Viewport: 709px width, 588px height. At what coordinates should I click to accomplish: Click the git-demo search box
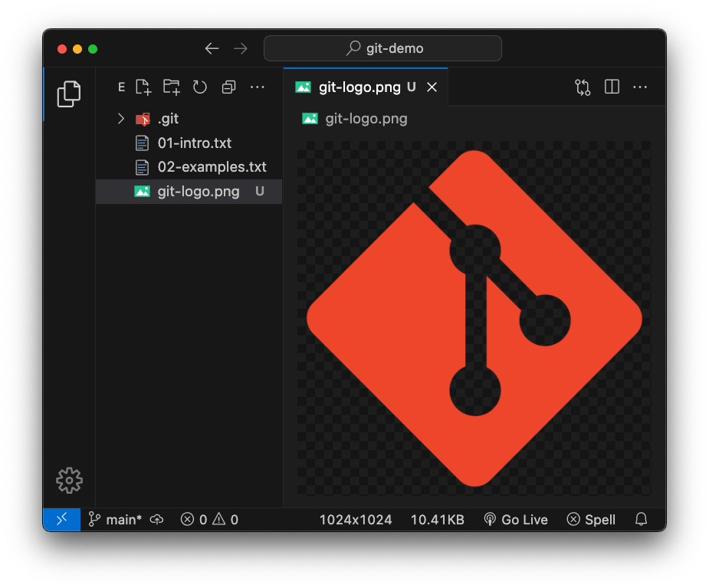(382, 48)
